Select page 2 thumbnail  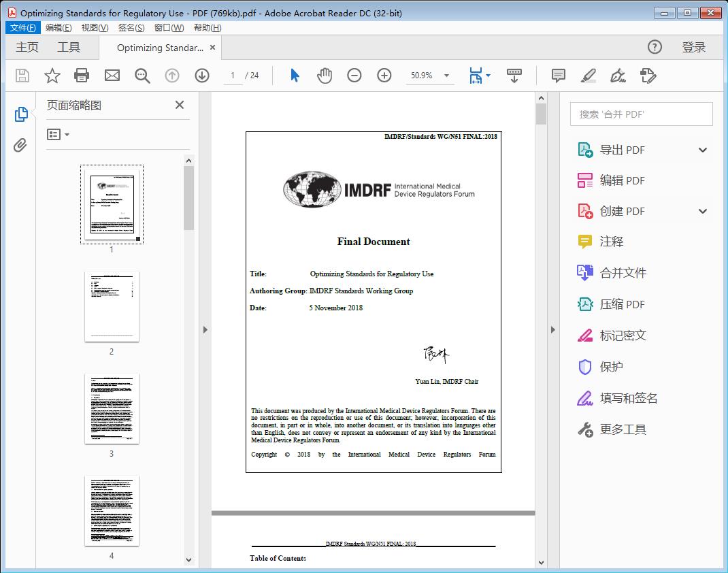coord(112,306)
